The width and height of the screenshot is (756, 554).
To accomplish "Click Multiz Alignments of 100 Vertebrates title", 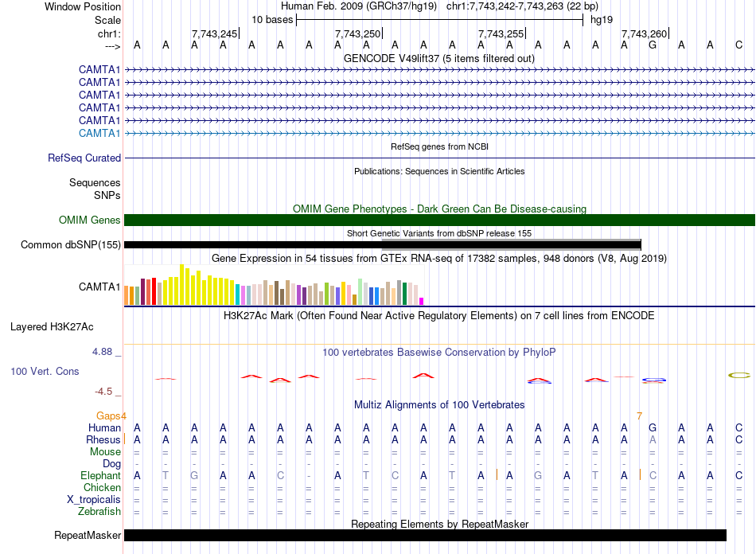I will tap(439, 405).
